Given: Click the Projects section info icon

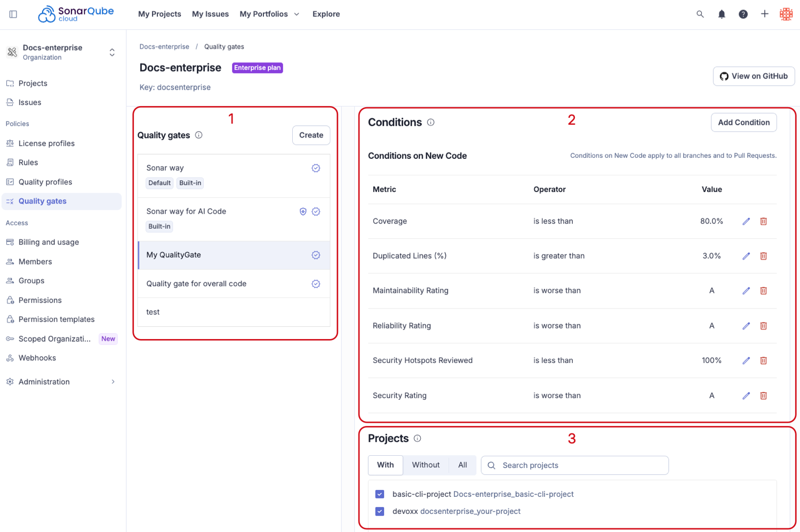Looking at the screenshot, I should tap(418, 438).
